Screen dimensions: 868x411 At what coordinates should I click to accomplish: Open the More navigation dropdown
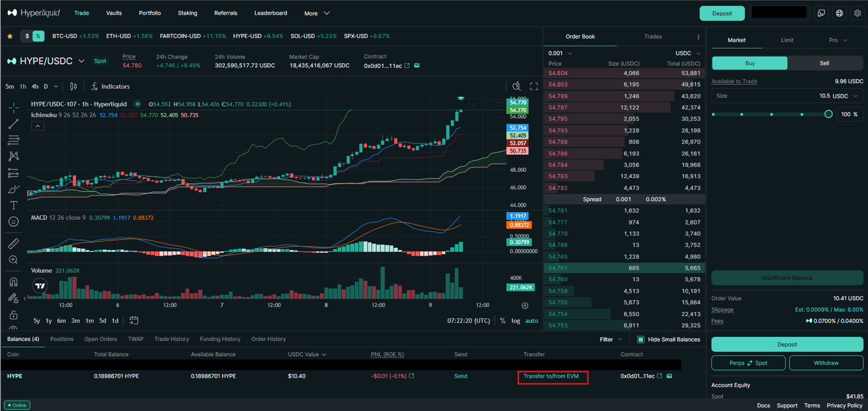click(x=316, y=13)
